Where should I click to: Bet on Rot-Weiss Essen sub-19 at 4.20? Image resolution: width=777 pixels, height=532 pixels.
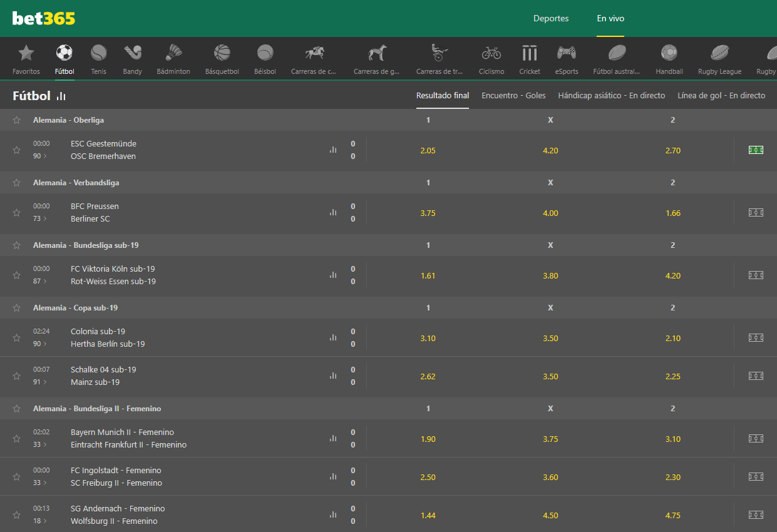[x=673, y=275]
